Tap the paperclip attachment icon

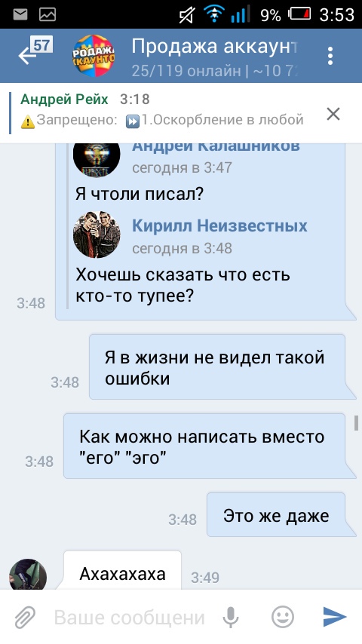(26, 617)
